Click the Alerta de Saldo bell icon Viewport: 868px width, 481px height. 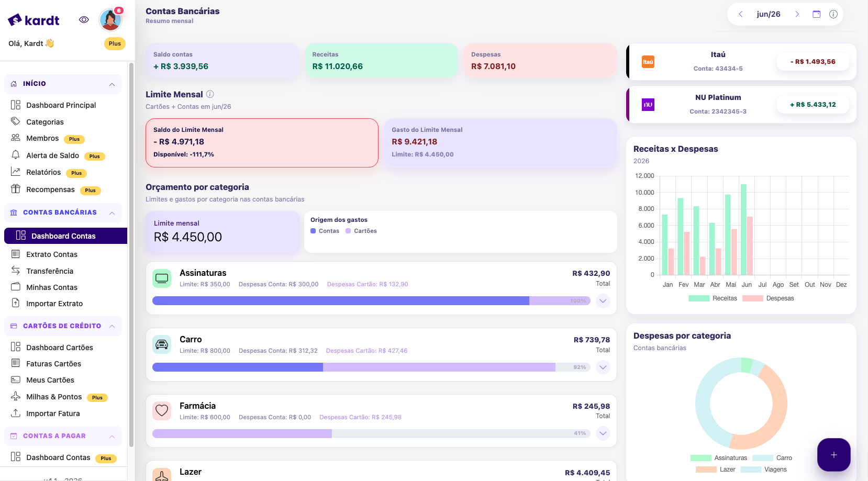[16, 155]
